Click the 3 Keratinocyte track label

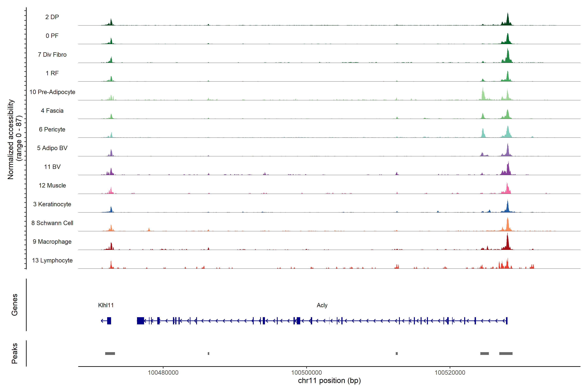[52, 204]
